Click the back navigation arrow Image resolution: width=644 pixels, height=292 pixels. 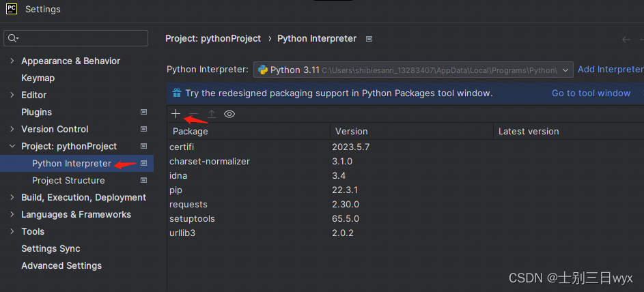point(626,40)
